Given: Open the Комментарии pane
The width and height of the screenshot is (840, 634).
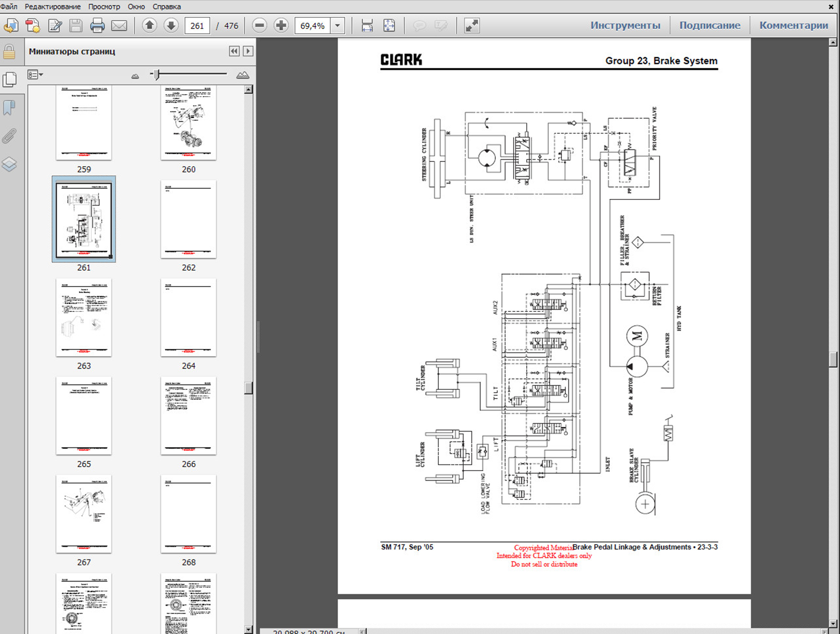Looking at the screenshot, I should coord(793,25).
